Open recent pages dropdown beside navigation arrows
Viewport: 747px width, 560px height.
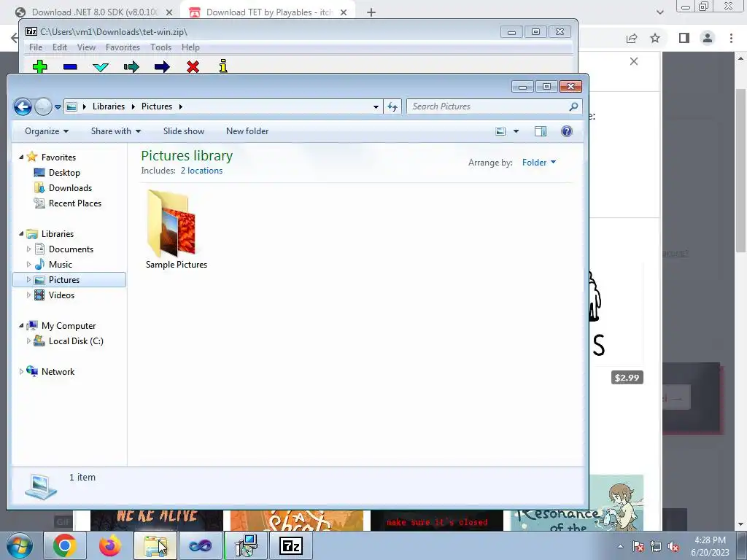58,107
